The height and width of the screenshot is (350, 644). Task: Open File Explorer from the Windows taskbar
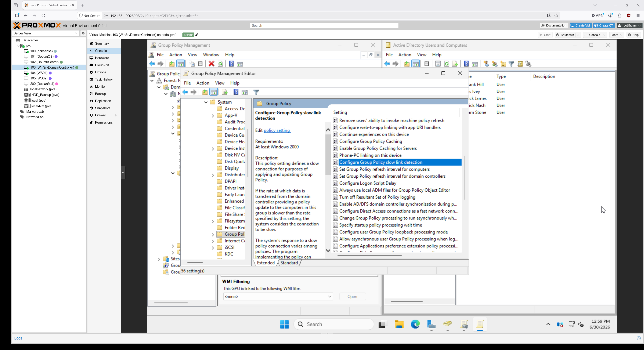click(x=399, y=324)
